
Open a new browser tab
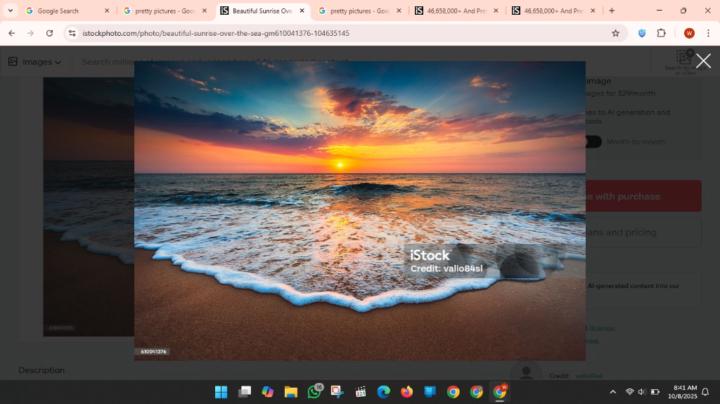[x=612, y=11]
